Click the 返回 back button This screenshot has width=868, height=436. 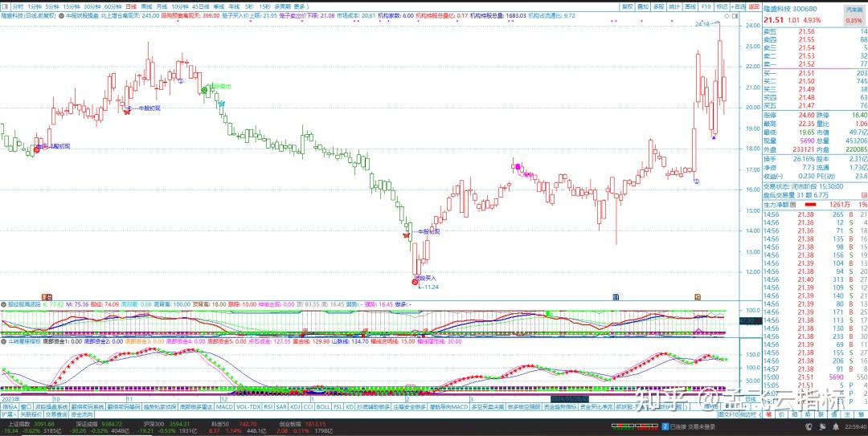pyautogui.click(x=753, y=6)
